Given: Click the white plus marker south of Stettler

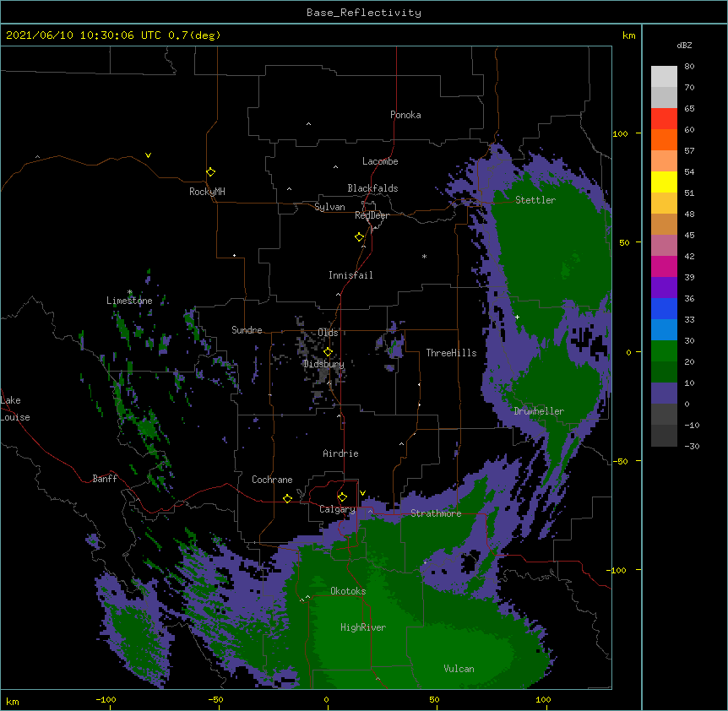Looking at the screenshot, I should (517, 317).
